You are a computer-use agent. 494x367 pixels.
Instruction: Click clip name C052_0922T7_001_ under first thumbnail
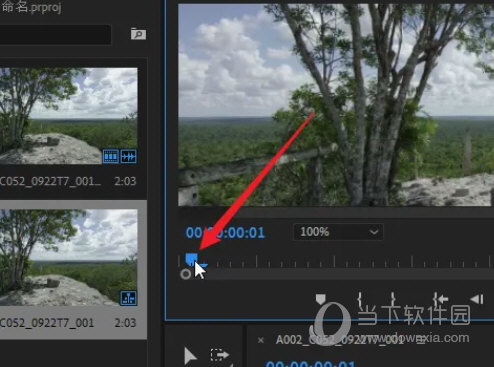tap(51, 181)
